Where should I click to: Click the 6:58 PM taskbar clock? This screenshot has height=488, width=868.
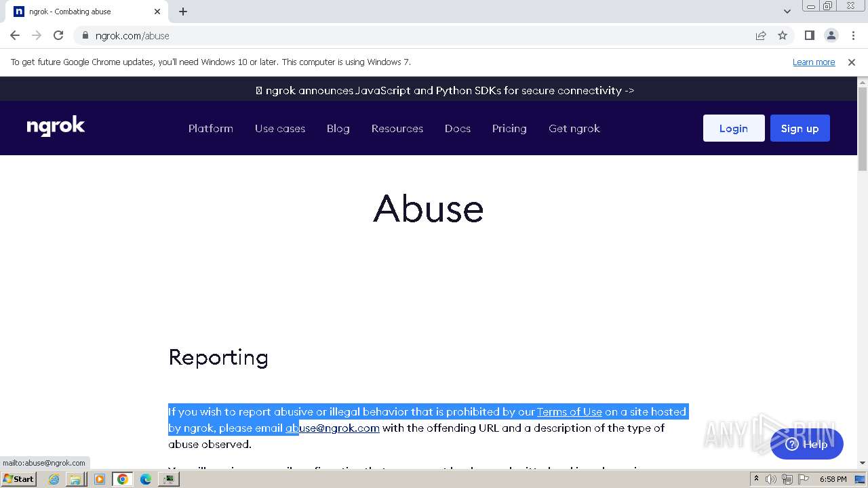tap(833, 479)
